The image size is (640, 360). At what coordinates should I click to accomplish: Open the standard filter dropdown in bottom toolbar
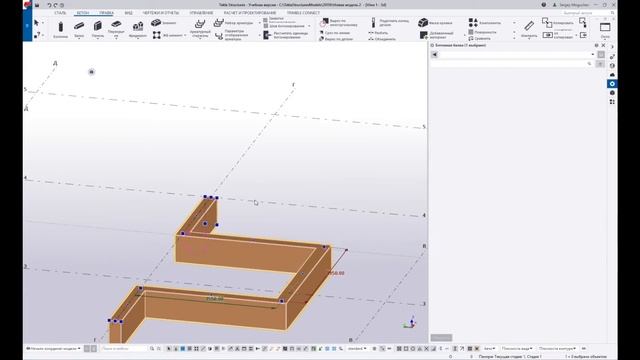tap(357, 349)
